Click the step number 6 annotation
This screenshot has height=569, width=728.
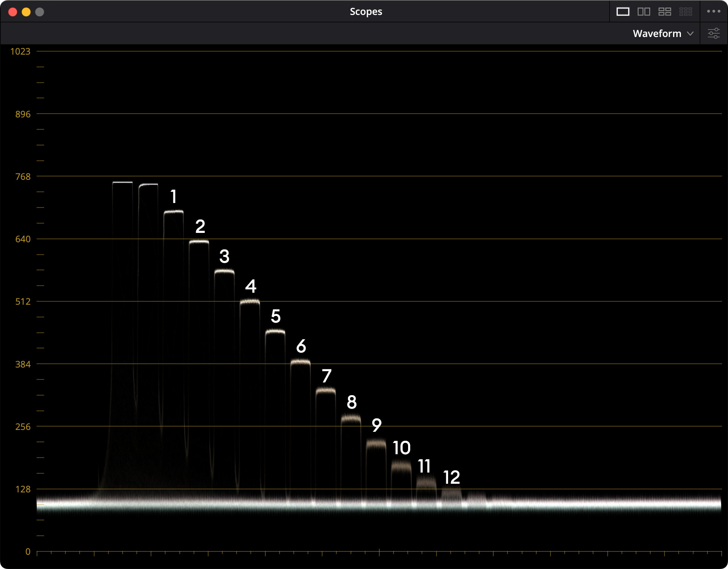point(301,346)
